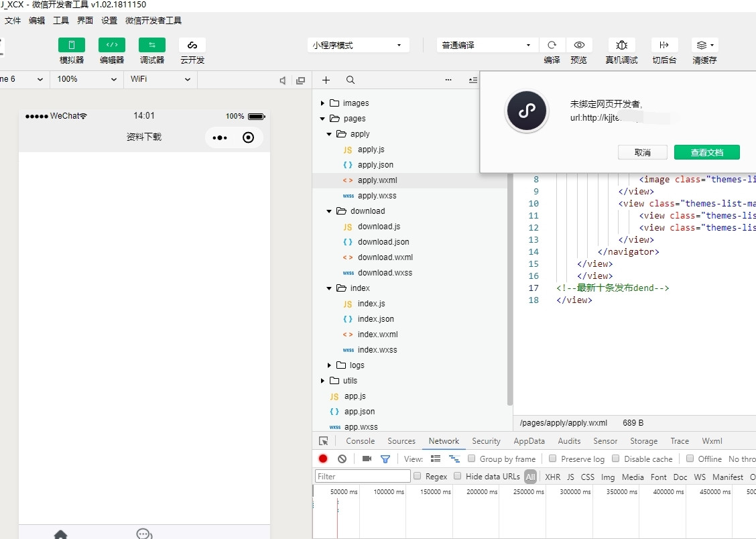Toggle network recording red button

click(323, 459)
